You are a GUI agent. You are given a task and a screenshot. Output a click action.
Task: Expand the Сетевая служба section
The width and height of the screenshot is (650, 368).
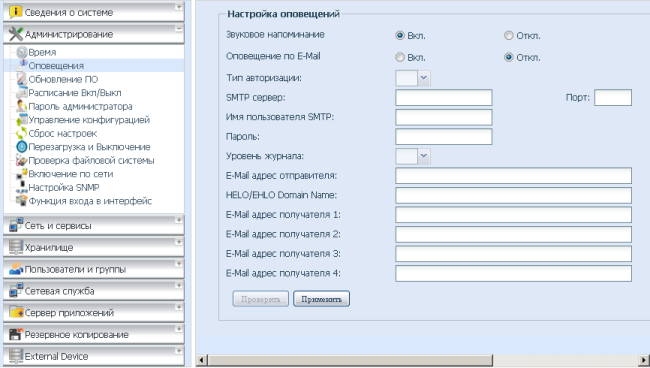coord(179,285)
